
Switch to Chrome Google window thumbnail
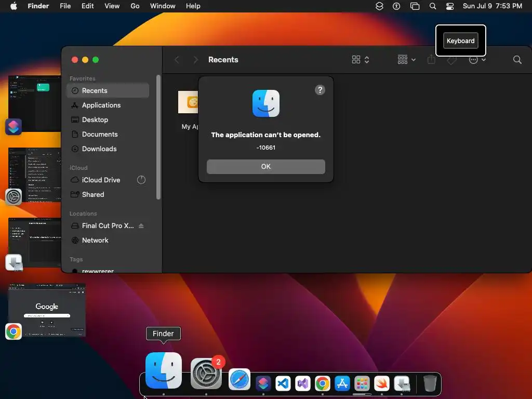tap(47, 310)
